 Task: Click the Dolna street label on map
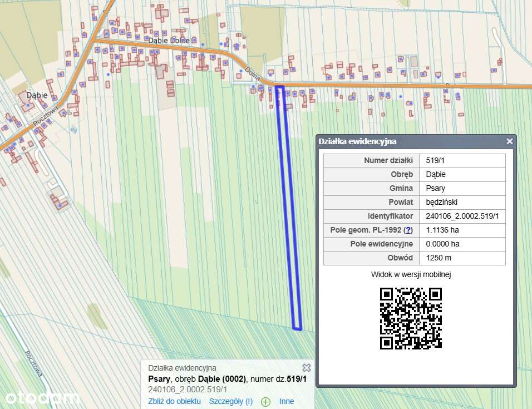click(x=252, y=74)
